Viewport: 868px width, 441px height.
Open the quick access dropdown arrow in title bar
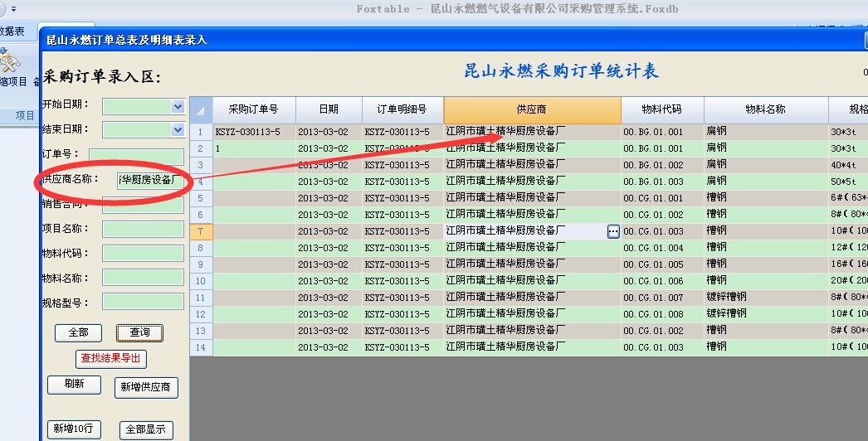(x=13, y=9)
